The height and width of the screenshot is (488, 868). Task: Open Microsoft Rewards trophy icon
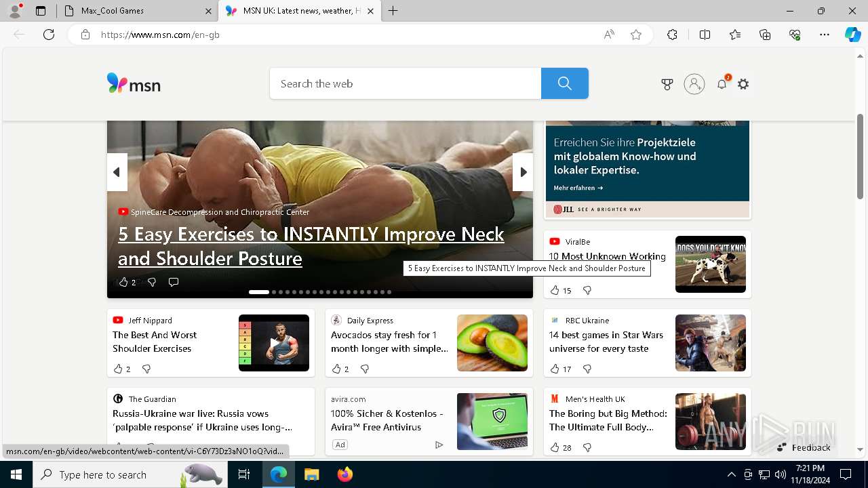coord(667,84)
